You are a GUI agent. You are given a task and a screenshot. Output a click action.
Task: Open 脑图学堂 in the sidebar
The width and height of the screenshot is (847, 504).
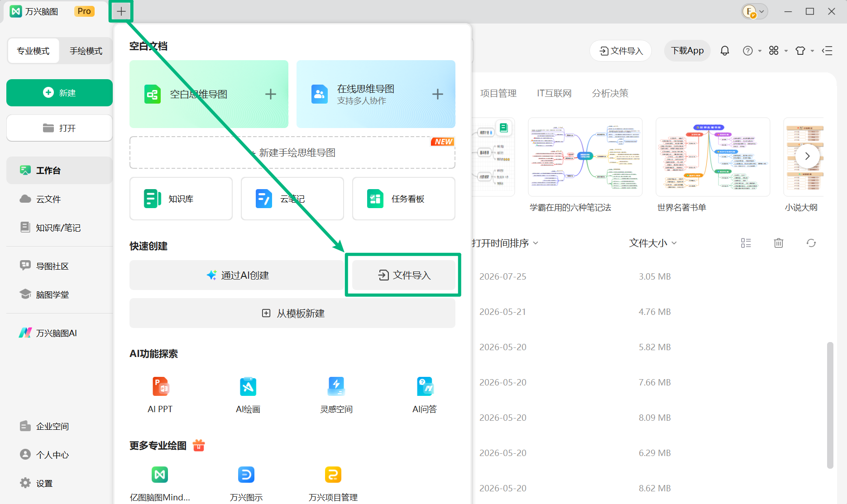[x=59, y=295]
